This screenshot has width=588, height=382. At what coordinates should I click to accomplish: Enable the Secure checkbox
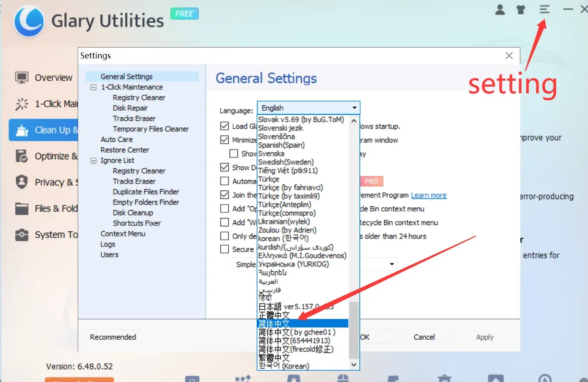224,249
